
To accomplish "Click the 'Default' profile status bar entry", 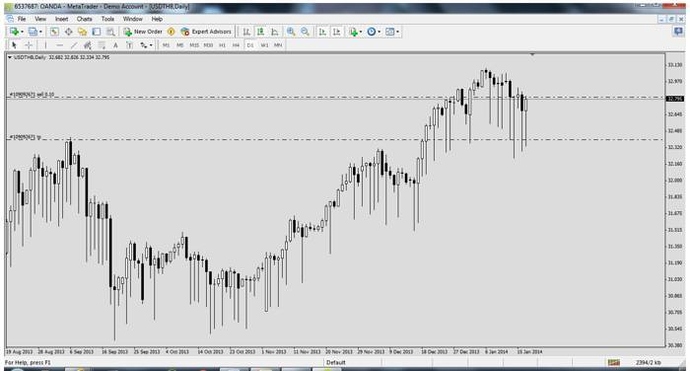I will point(336,363).
